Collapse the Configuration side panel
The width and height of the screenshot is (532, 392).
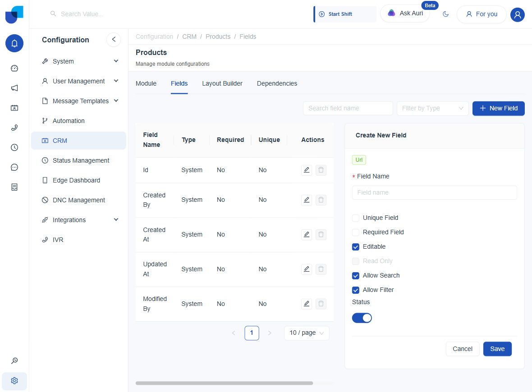click(x=114, y=39)
